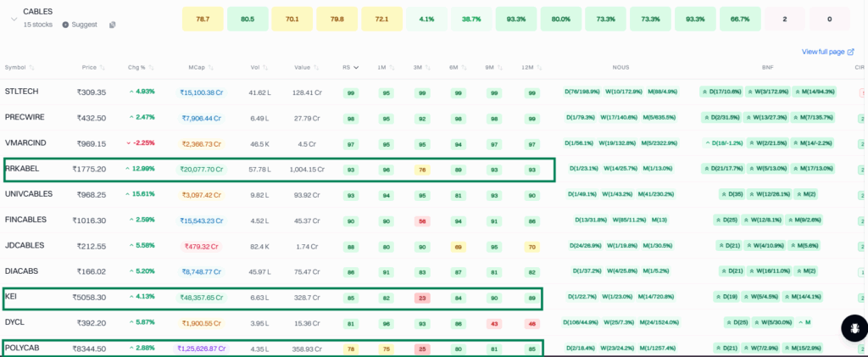The image size is (868, 357).
Task: Open POLYCAB stock symbol
Action: (22, 349)
